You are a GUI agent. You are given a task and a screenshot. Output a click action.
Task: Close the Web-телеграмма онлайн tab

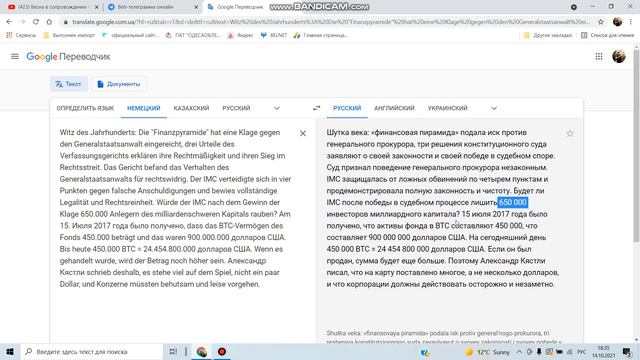pyautogui.click(x=196, y=7)
